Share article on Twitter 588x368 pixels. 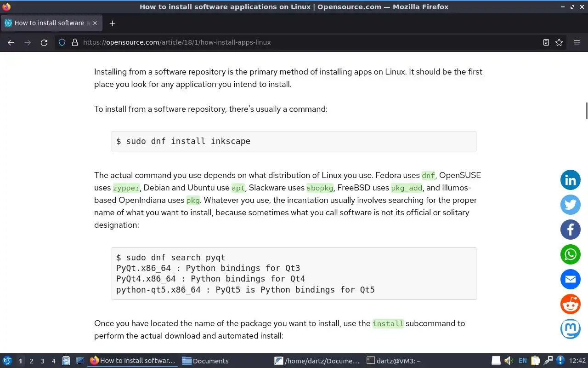[571, 205]
